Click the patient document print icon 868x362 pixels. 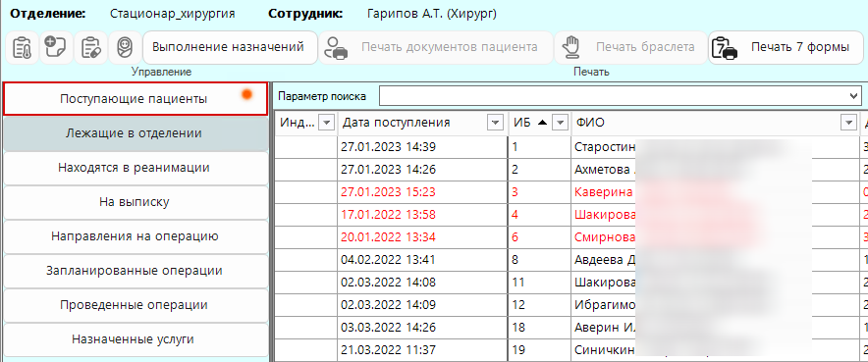pos(337,47)
